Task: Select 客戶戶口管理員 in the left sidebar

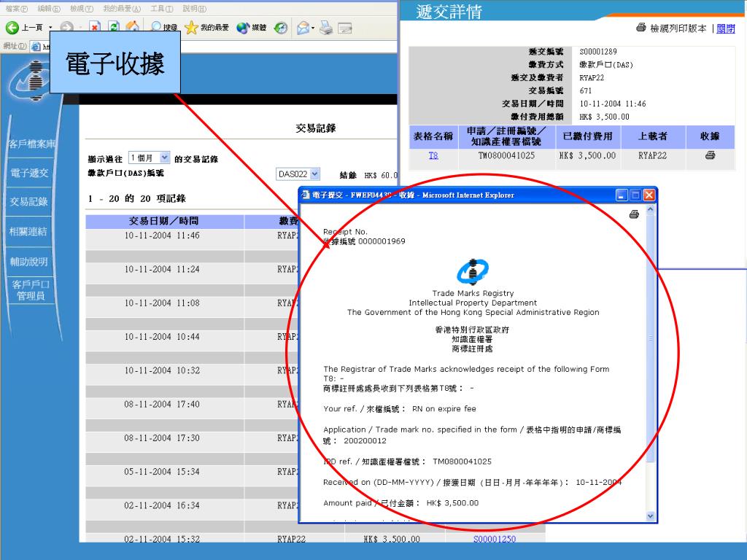Action: (31, 290)
